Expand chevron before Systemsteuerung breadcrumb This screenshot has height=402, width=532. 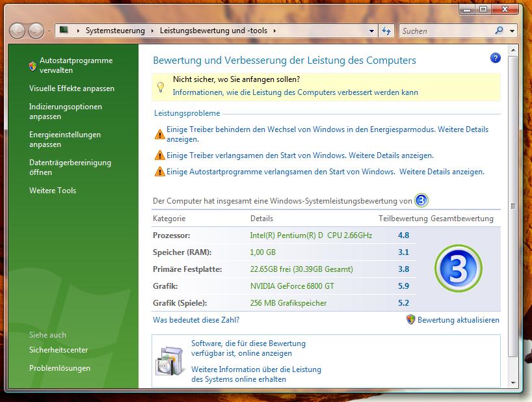78,31
